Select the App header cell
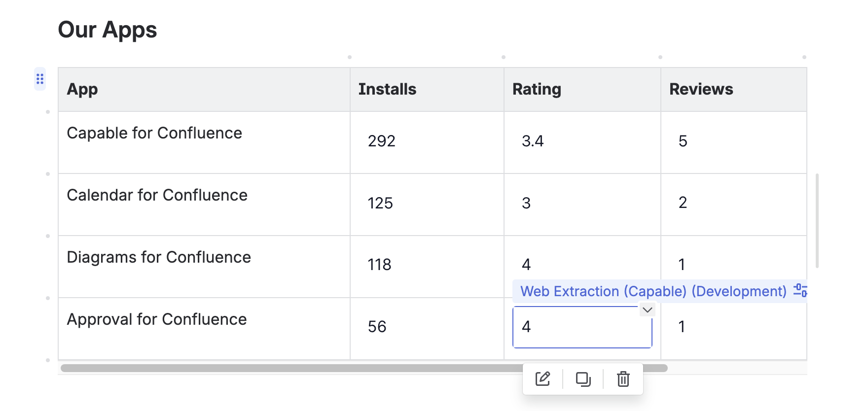Screen dimensions: 868x411 click(x=82, y=89)
